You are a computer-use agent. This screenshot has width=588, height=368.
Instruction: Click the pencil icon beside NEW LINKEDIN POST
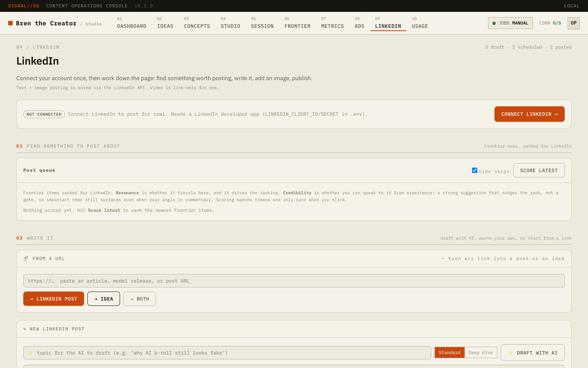pos(25,329)
